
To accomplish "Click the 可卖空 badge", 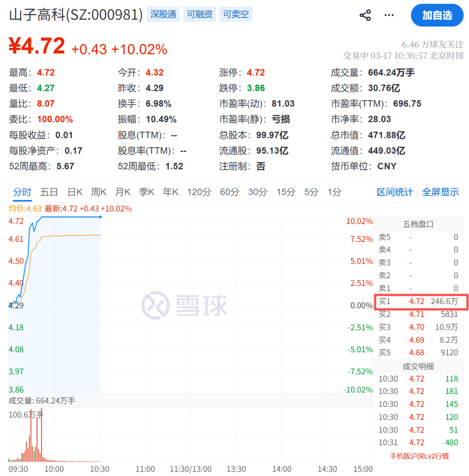I will 235,14.
